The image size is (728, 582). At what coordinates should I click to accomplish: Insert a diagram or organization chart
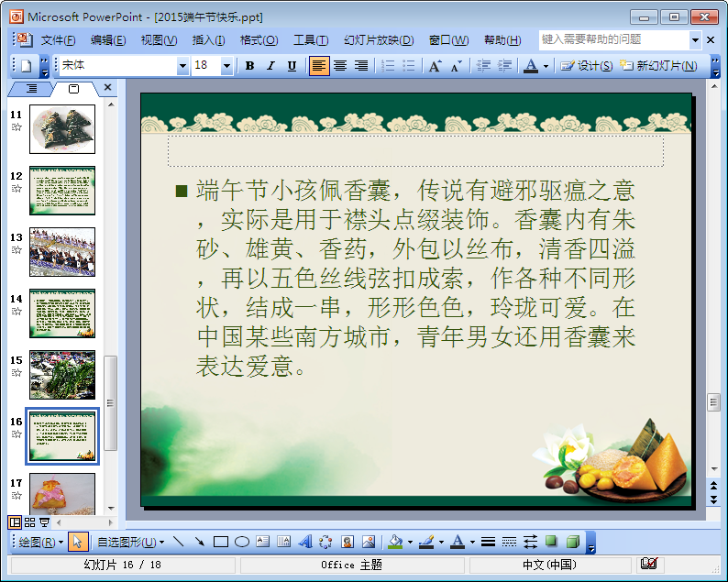(x=325, y=542)
